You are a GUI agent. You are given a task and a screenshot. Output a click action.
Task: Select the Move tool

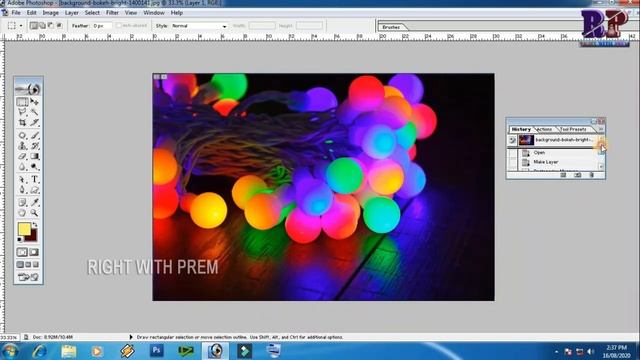pos(35,102)
